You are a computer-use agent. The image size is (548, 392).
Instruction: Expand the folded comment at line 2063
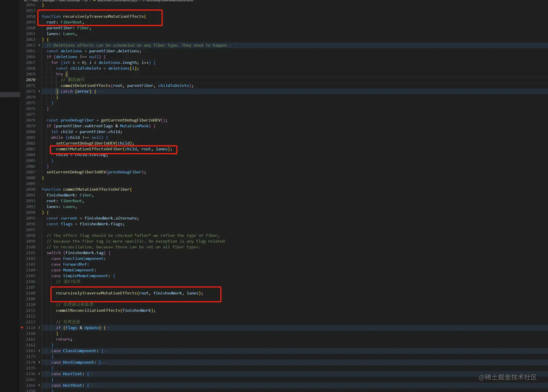click(39, 45)
